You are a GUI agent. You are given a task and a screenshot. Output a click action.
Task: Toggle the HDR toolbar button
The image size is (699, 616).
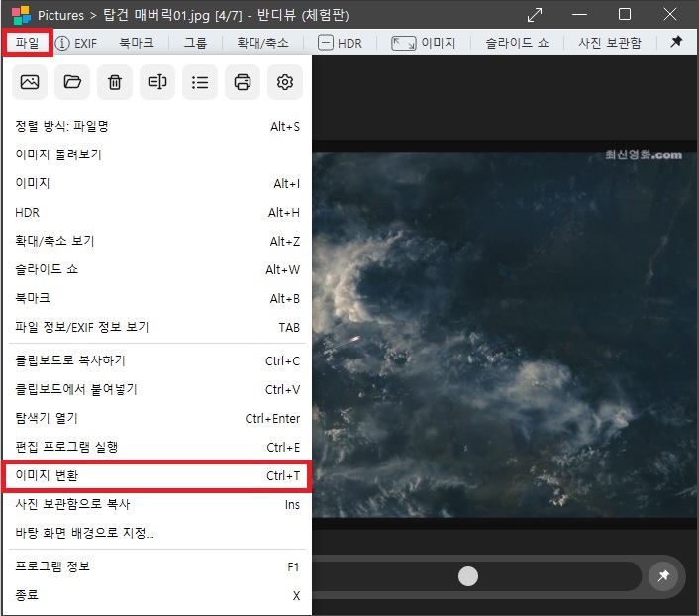[340, 43]
